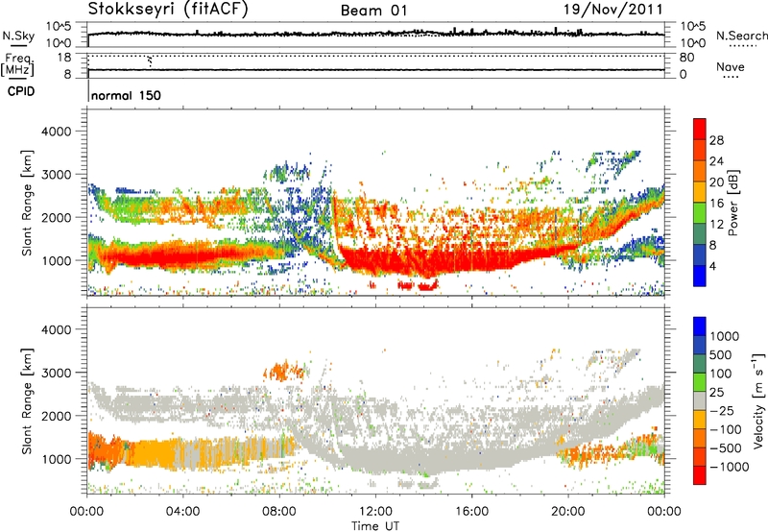Click the 3000 tick on velocity panel axis
The width and height of the screenshot is (768, 532).
pos(56,373)
